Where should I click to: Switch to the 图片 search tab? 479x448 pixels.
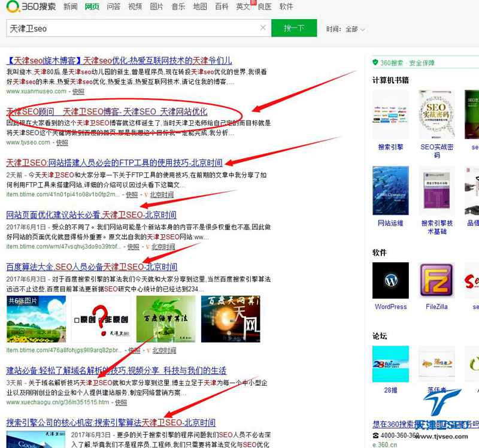(157, 7)
